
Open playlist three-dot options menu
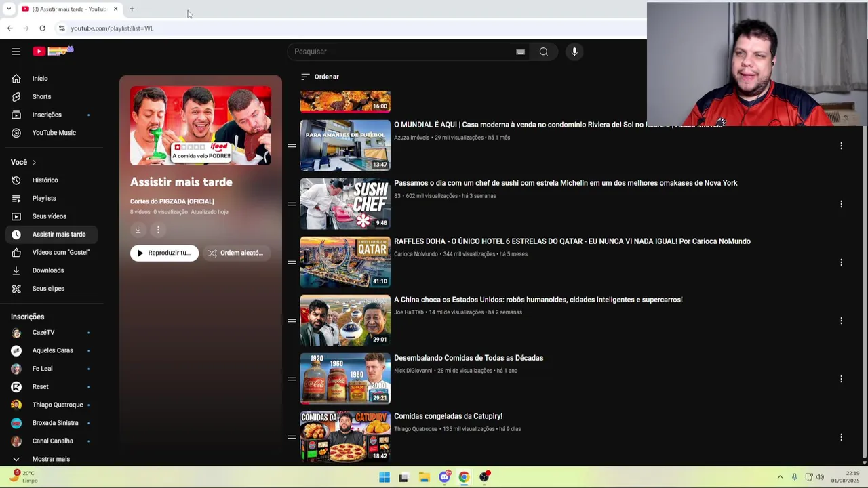click(x=158, y=230)
